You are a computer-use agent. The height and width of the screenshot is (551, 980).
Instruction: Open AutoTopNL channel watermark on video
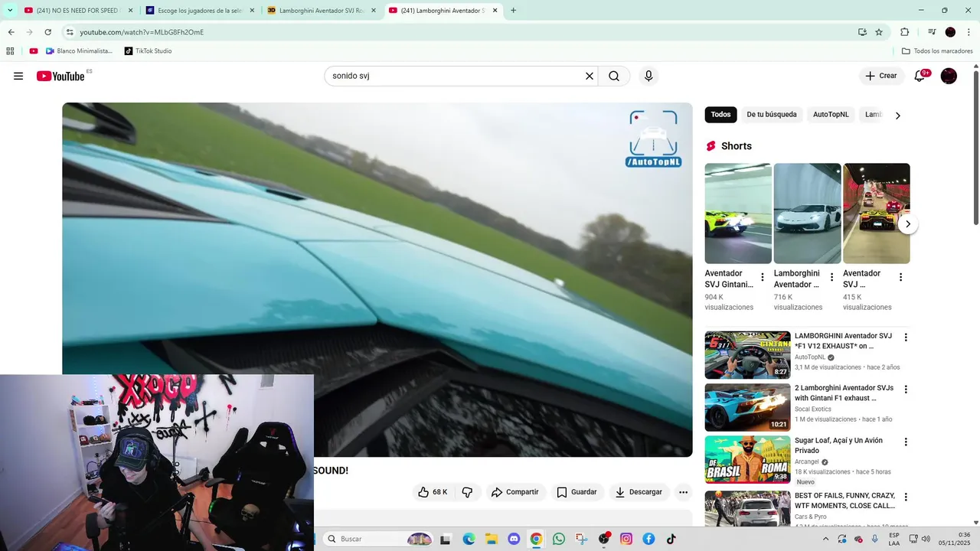(653, 139)
